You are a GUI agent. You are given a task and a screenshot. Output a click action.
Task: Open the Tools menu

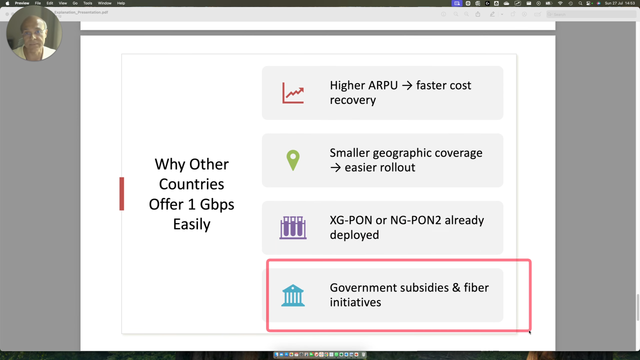(88, 3)
